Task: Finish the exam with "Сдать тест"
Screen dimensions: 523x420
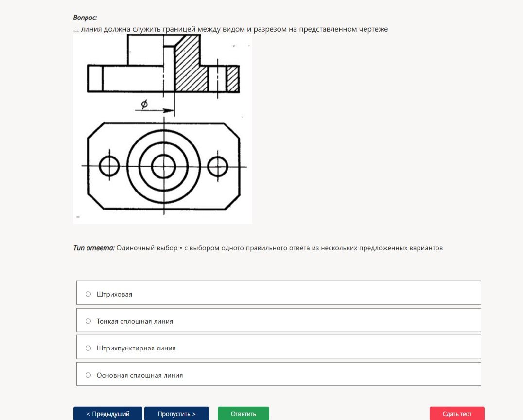Action: pos(456,414)
